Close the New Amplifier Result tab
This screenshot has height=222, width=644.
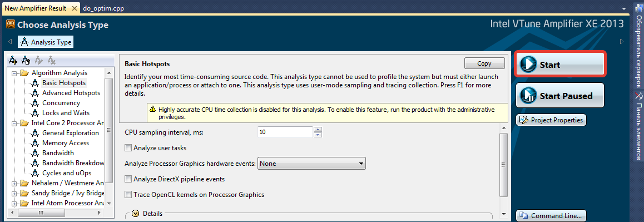pos(74,8)
